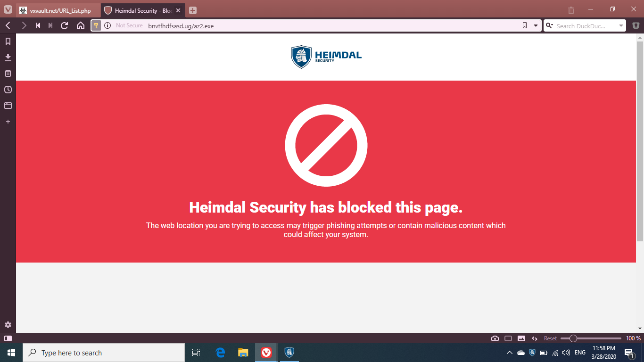
Task: Toggle tab tiling in status bar
Action: coord(508,338)
